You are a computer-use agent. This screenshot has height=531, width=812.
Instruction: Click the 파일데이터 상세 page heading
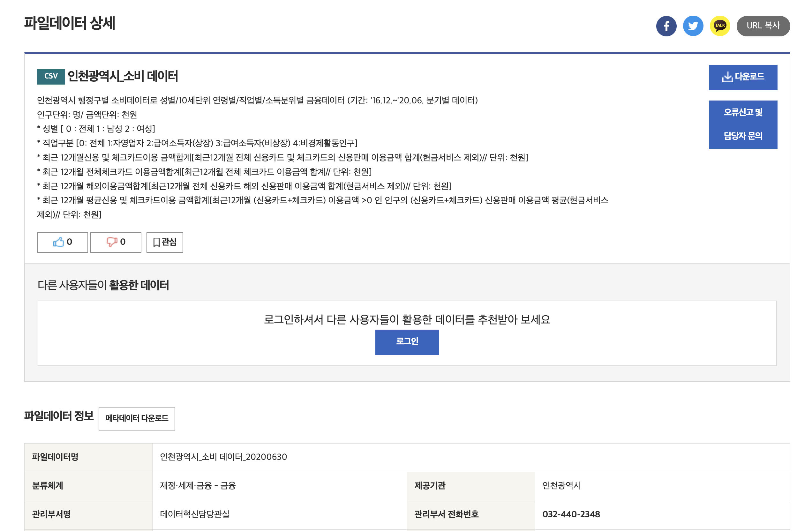click(x=70, y=23)
